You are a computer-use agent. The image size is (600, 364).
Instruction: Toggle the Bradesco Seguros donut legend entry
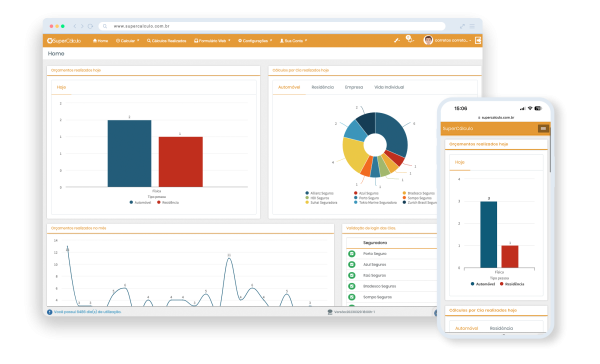(x=419, y=193)
